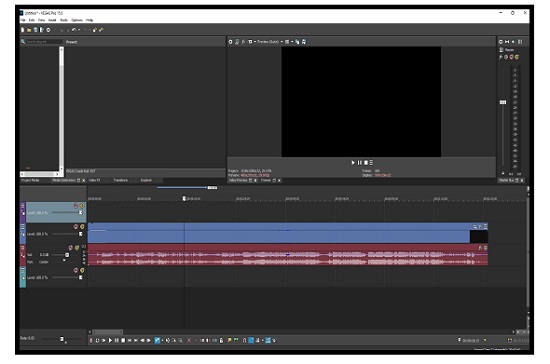Screen dimensions: 550x364
Task: Solo the first video track
Action: (82, 205)
